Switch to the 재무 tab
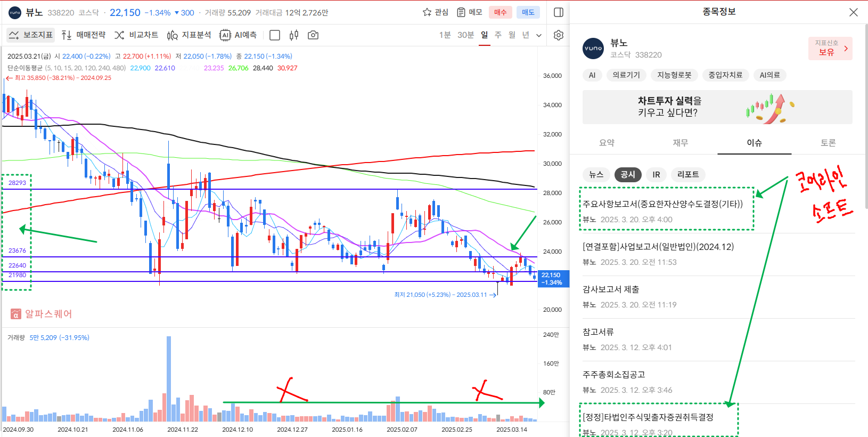 [x=681, y=143]
